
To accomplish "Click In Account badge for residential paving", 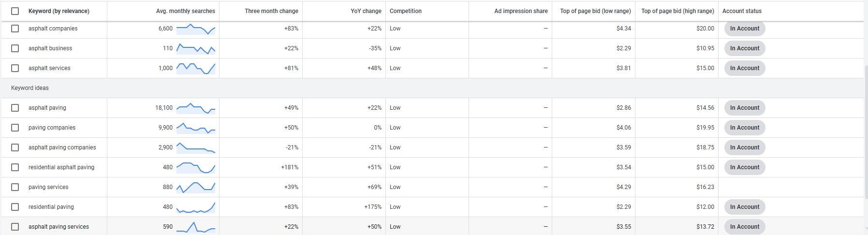I will 745,207.
